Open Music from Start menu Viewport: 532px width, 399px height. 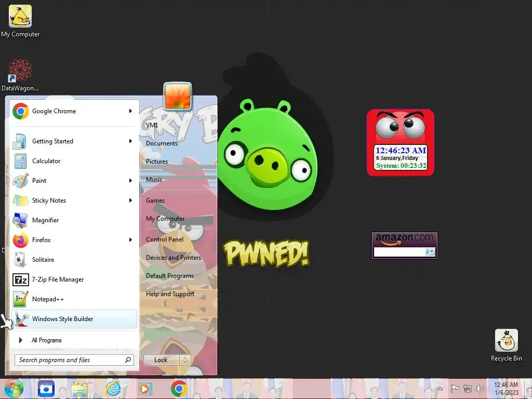click(154, 179)
